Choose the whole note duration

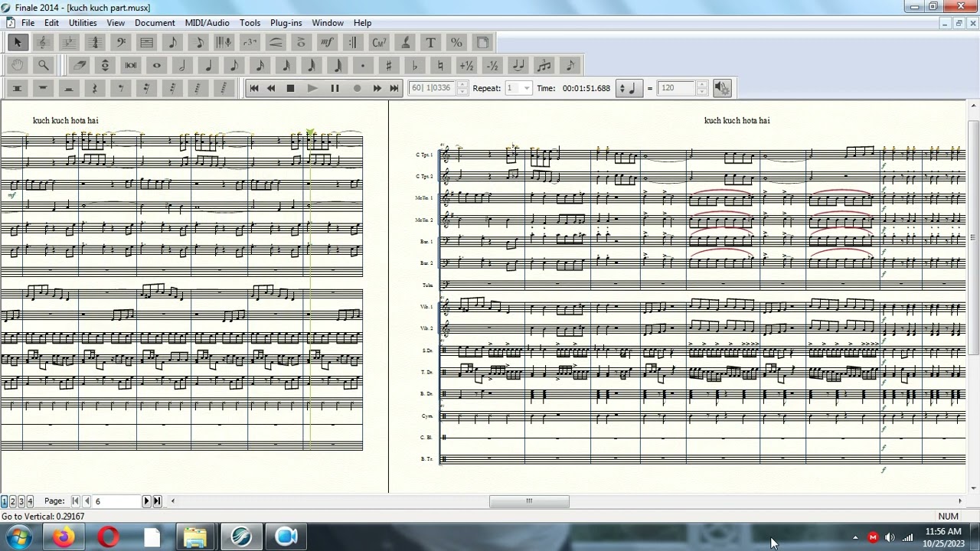coord(157,65)
